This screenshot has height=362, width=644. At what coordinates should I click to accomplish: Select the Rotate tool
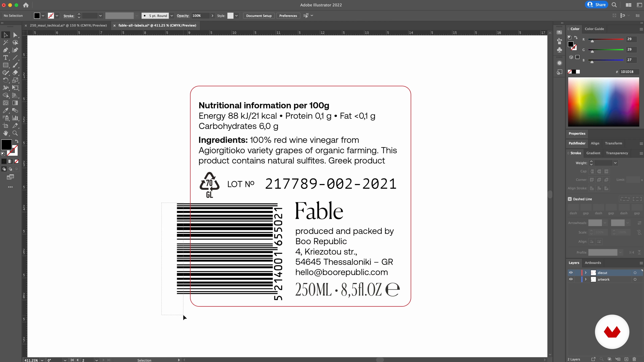[x=6, y=80]
